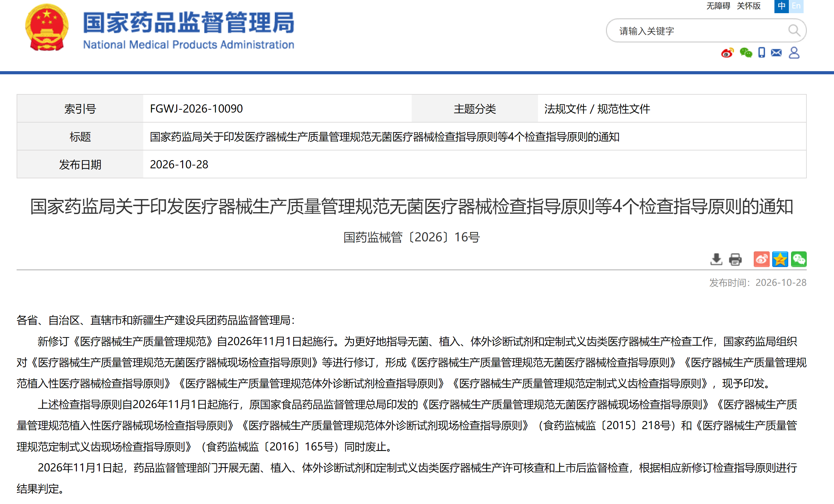Switch language to En
This screenshot has height=504, width=834.
click(796, 6)
